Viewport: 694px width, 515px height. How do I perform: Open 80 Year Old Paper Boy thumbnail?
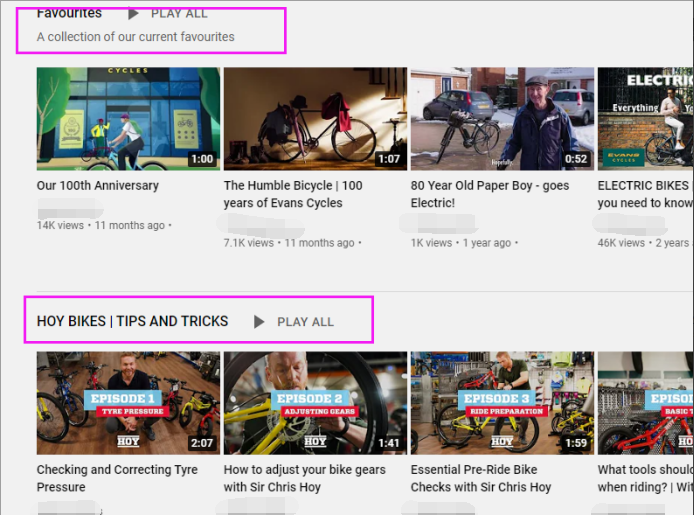pos(502,119)
